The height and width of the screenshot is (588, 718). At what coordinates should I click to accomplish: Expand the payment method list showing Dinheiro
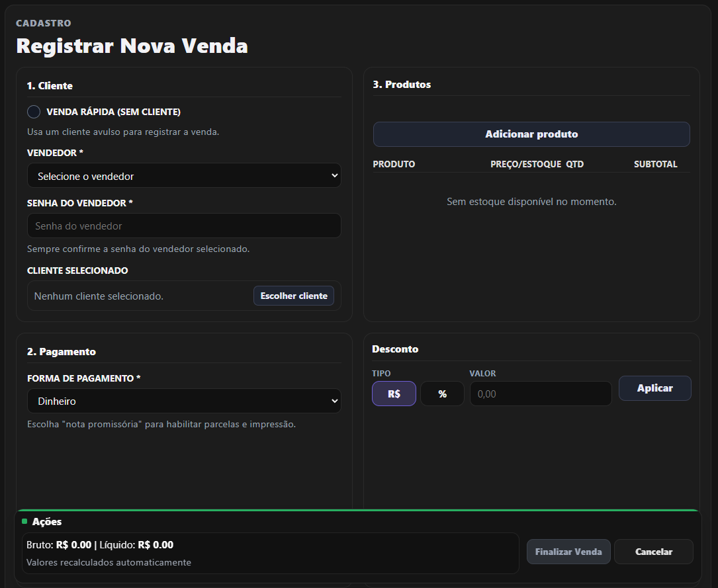pos(184,401)
